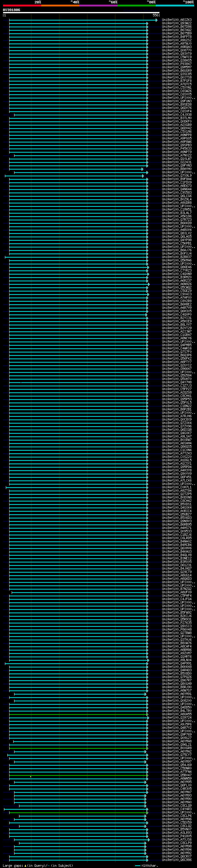Click the UniRef100_B0XGR8 label

click(177, 748)
